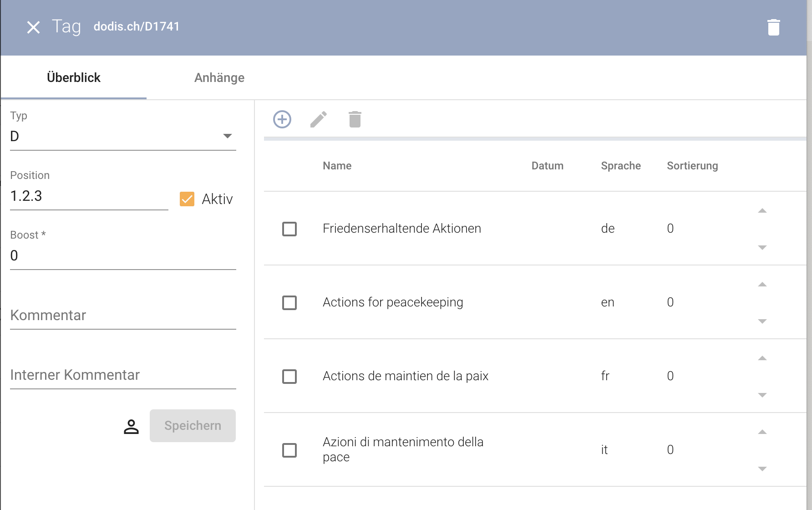Click the add name plus icon
The width and height of the screenshot is (812, 510).
click(282, 119)
